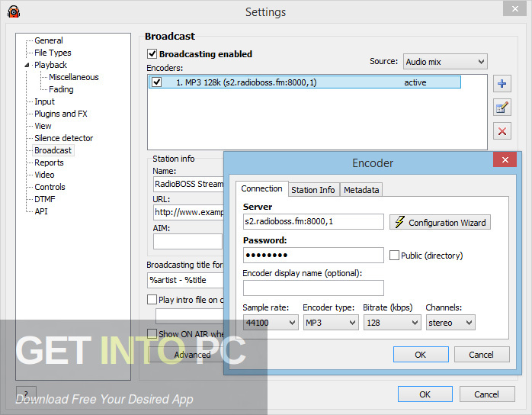Click the delete encoder red X icon
This screenshot has width=532, height=415.
pos(502,131)
